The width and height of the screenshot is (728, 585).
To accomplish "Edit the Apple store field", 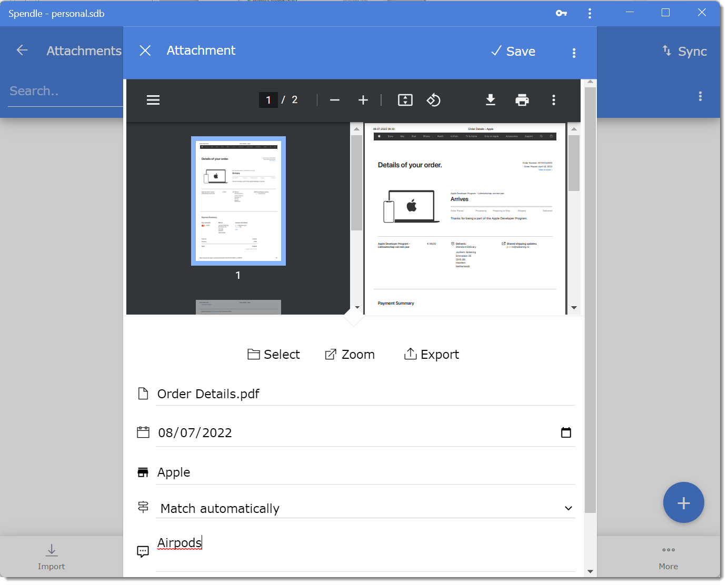I will (366, 472).
